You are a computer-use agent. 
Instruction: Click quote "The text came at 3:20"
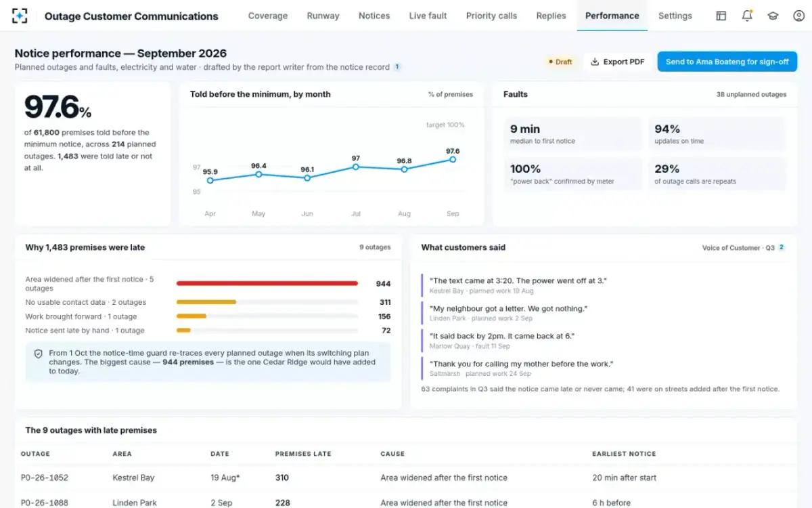519,280
